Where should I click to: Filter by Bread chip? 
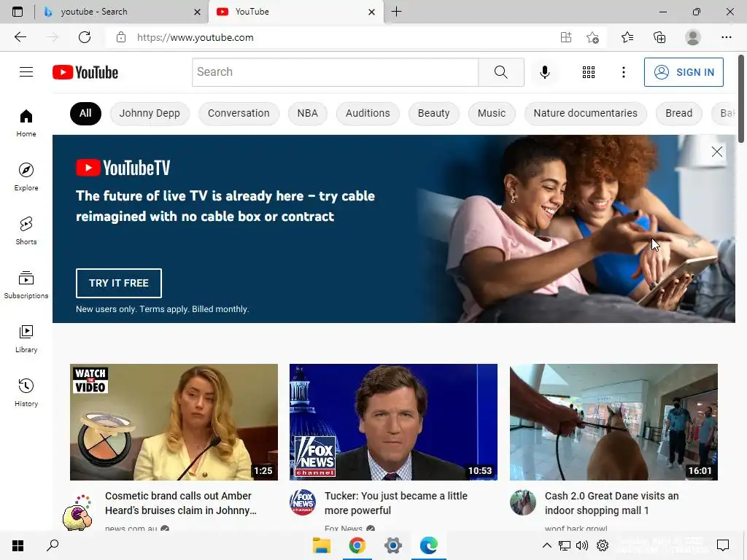[679, 113]
